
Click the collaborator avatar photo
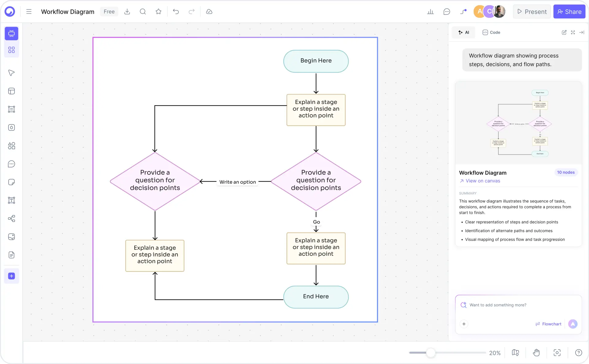(x=499, y=12)
